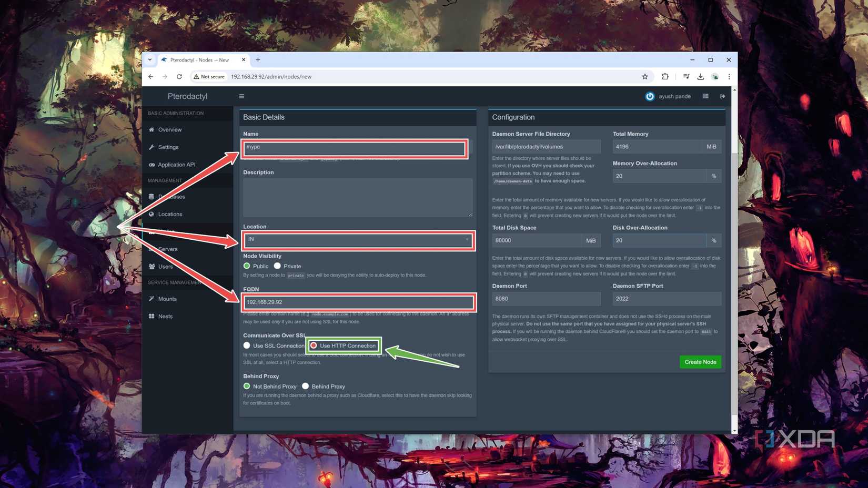Click the Pterodactyl logo link
868x488 pixels.
187,96
